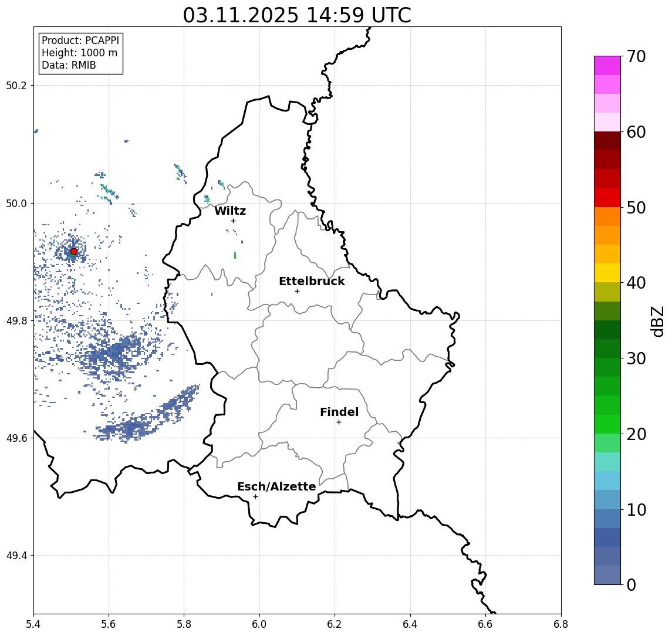Viewport: 672px width, 636px height.
Task: Click the dark maroon colorbar segment below 60
Action: coord(607,141)
